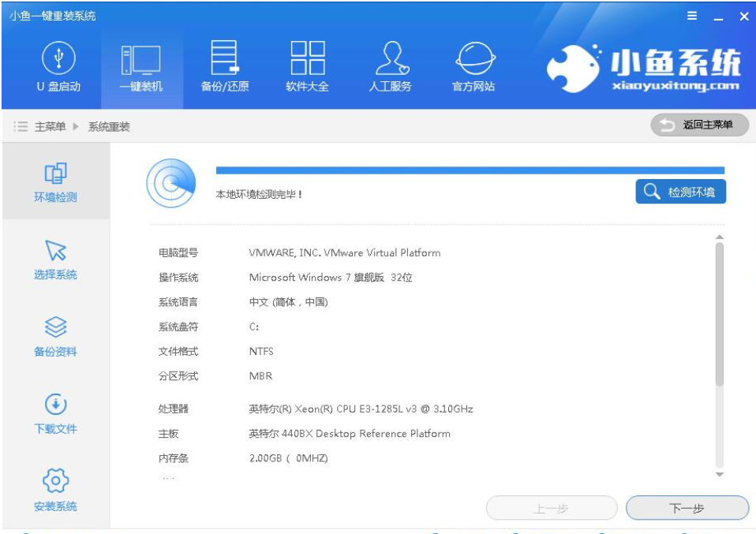Click the MBR partition type value
The height and width of the screenshot is (534, 756).
click(x=260, y=376)
